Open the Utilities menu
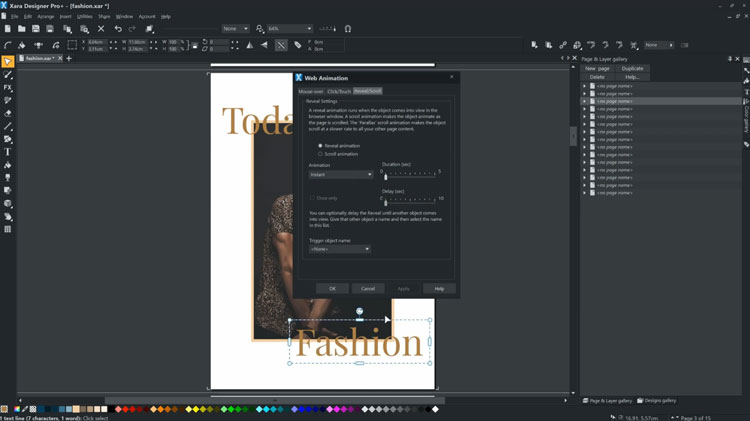 pos(84,16)
